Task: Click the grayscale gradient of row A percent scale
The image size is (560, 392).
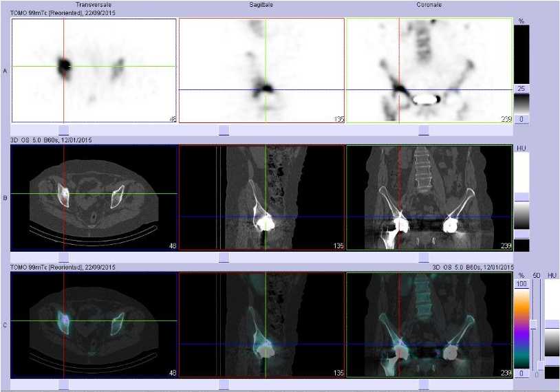Action: pyautogui.click(x=521, y=104)
